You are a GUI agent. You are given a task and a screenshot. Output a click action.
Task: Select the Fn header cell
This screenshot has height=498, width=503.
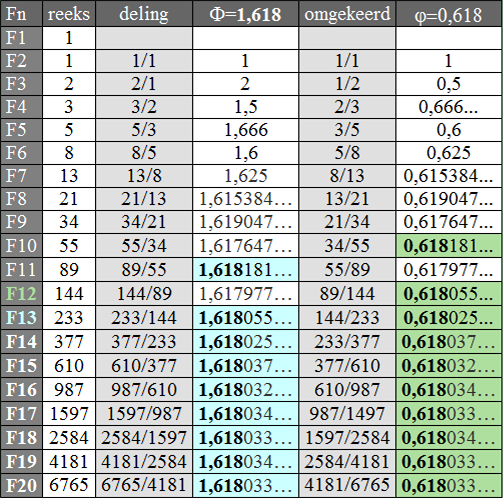(21, 14)
